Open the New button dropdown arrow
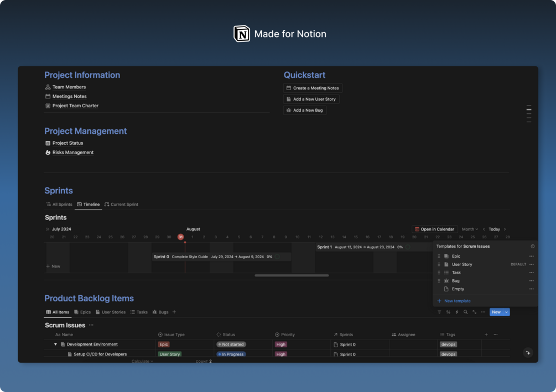Viewport: 556px width, 392px height. tap(506, 312)
